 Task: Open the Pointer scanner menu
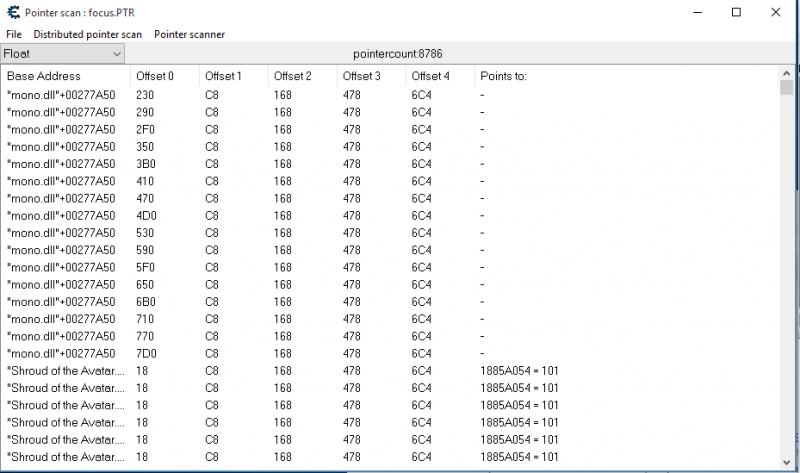coord(189,34)
